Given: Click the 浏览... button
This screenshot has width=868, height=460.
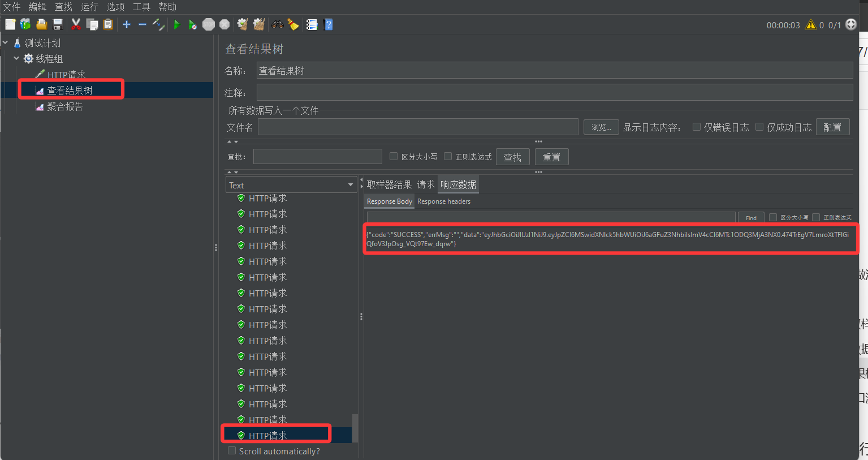Looking at the screenshot, I should tap(601, 127).
